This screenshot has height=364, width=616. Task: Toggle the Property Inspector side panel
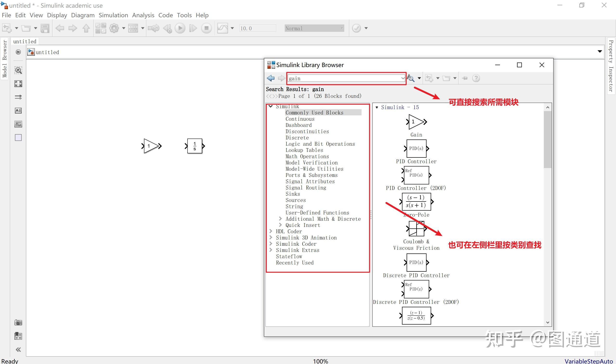click(x=611, y=66)
